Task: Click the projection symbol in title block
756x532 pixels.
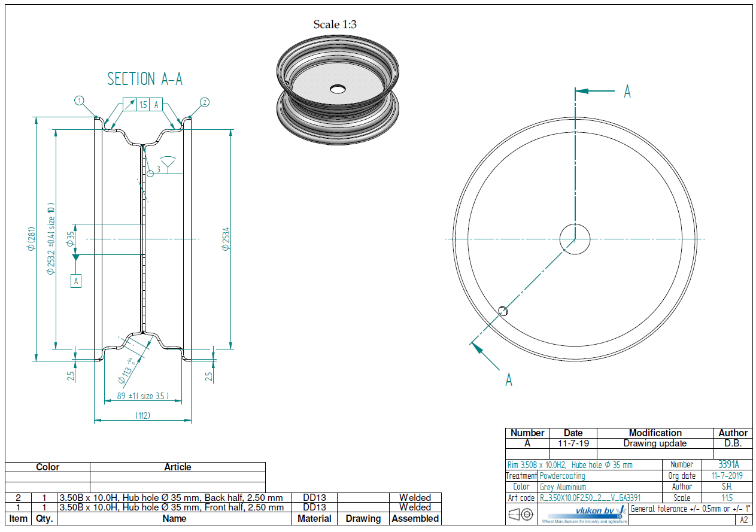Action: (x=521, y=514)
